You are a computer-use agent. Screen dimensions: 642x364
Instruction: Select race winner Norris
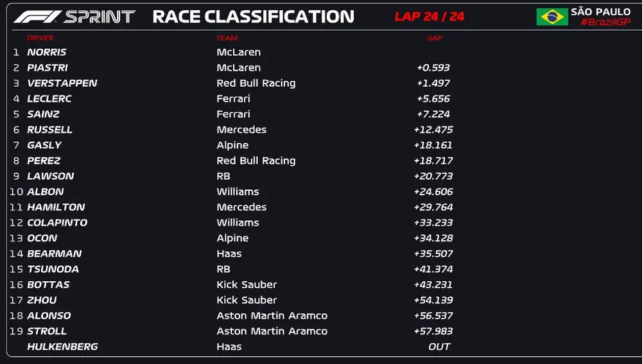(x=47, y=52)
